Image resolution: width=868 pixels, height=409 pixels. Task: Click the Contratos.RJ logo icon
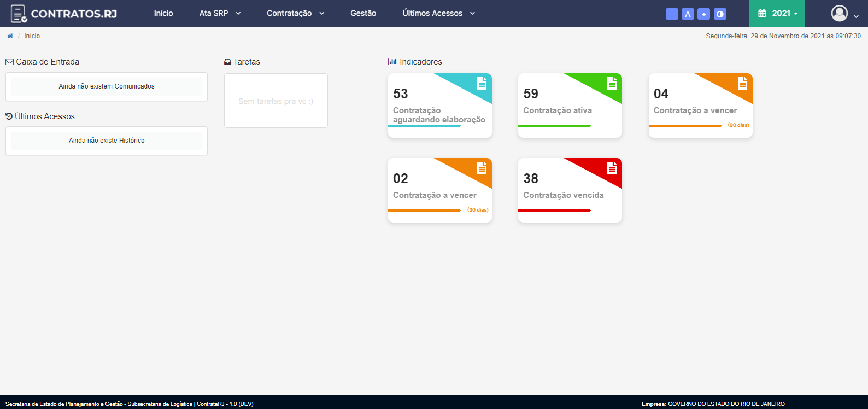click(x=19, y=14)
